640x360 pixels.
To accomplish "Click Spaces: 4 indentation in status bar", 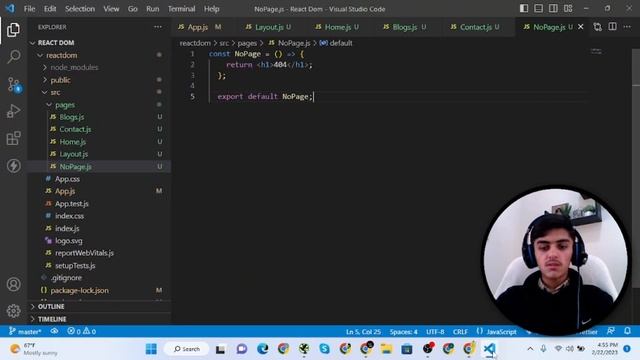I will 404,331.
